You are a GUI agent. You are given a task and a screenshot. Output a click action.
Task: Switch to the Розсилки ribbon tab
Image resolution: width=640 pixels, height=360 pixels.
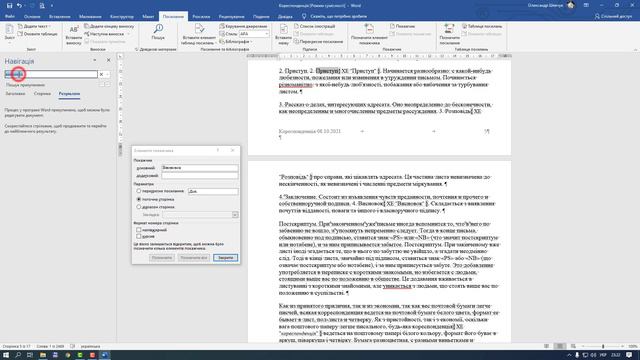201,17
